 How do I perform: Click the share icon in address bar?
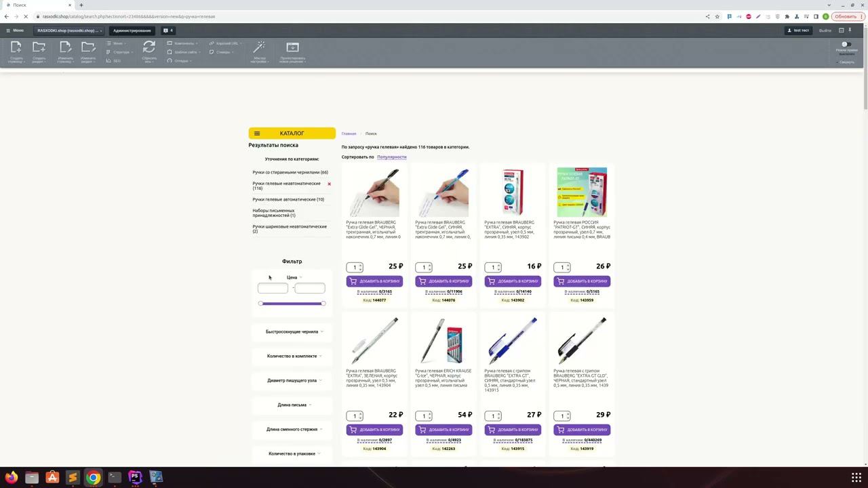tap(707, 16)
